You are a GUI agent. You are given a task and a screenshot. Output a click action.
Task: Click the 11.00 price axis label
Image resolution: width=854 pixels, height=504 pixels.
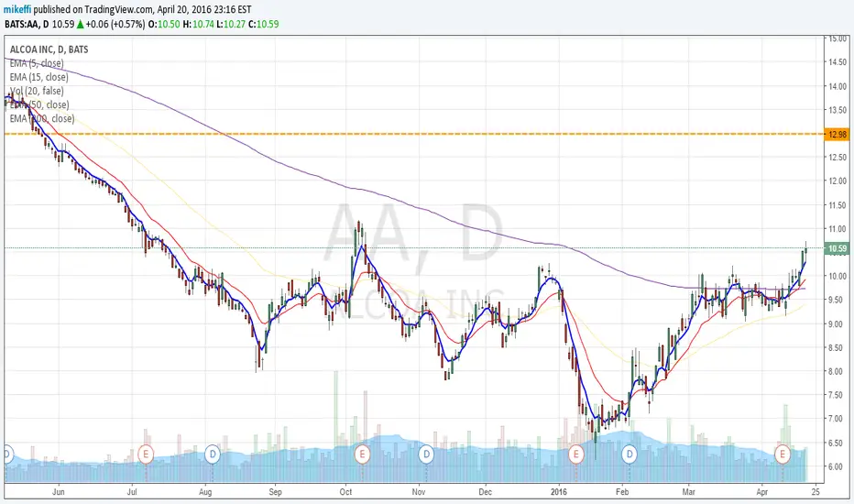(838, 229)
